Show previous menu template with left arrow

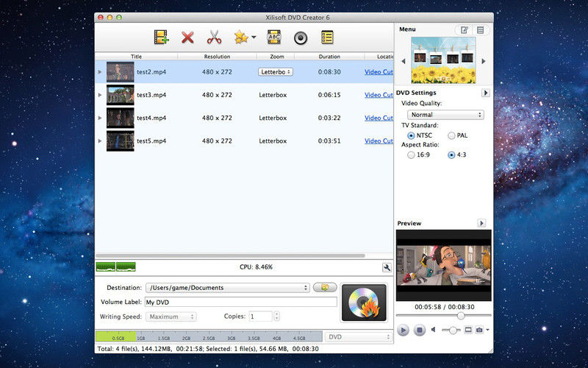pyautogui.click(x=404, y=61)
